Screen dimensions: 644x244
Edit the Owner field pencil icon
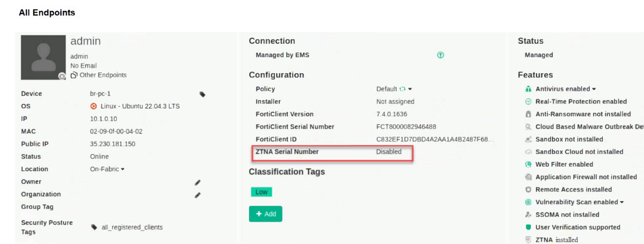point(198,182)
